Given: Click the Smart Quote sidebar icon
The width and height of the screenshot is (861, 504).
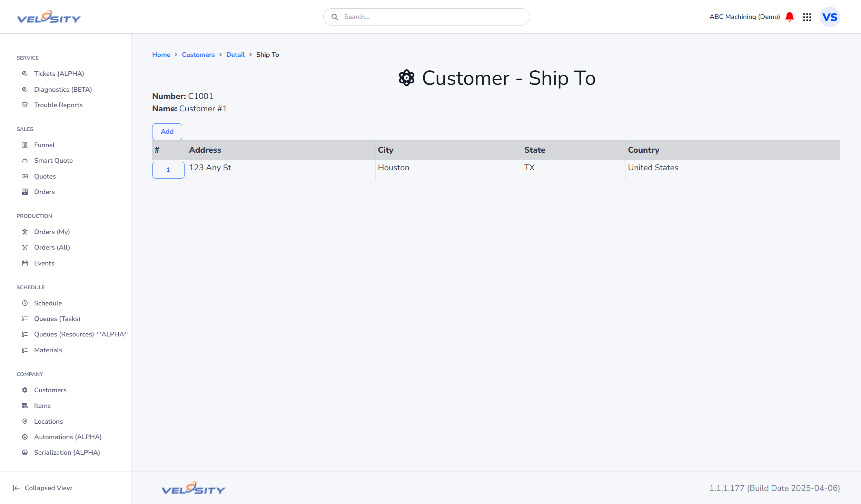Looking at the screenshot, I should 25,160.
